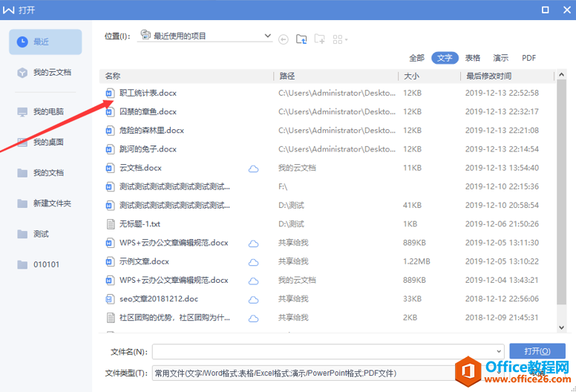Click cloud icon beside seo文章20181212.doc
Viewport: 576px width, 392px height.
click(253, 300)
